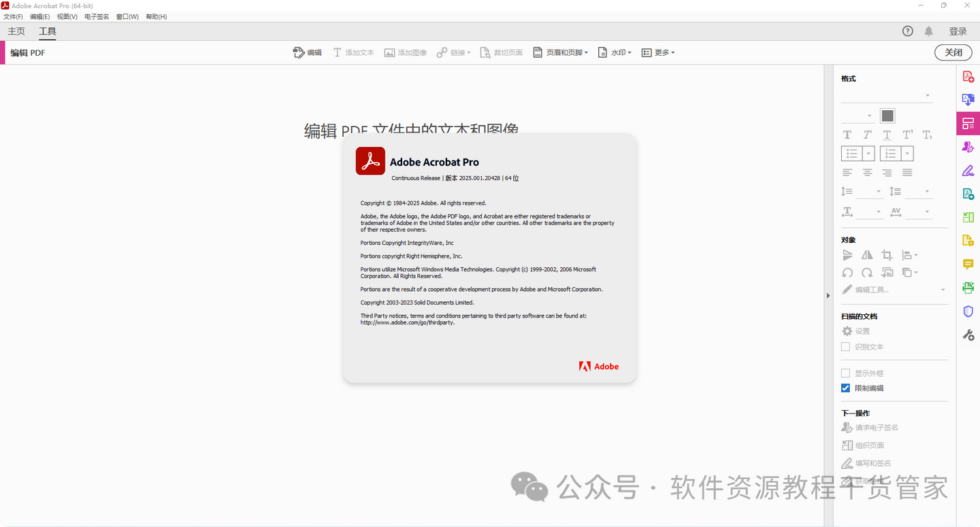The image size is (980, 527).
Task: Click 关闭 button in toolbar
Action: [953, 52]
